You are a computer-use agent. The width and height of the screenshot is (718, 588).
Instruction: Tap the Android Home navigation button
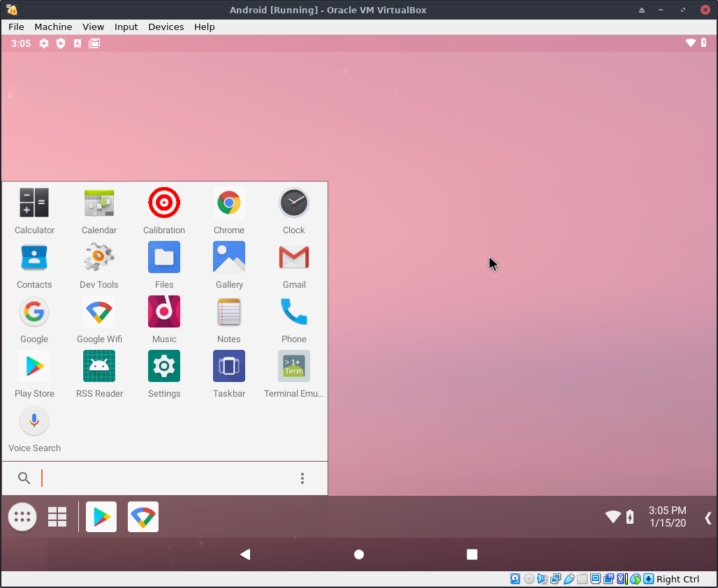tap(359, 554)
